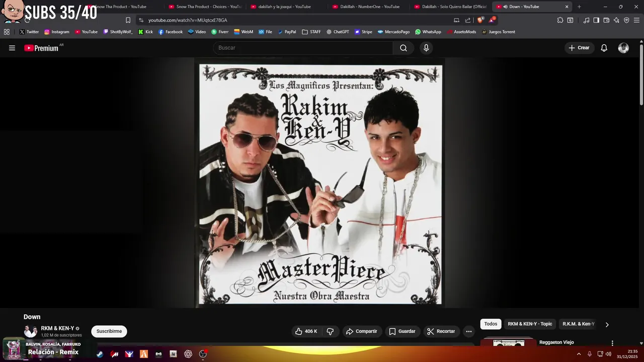Go to YouTube Premium home logo

point(41,48)
